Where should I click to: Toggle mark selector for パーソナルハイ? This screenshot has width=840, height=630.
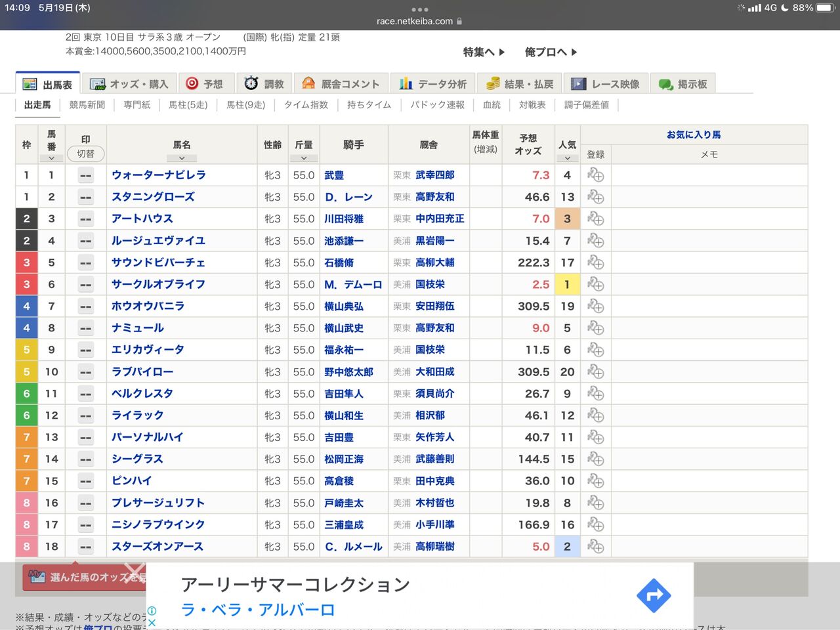click(85, 437)
